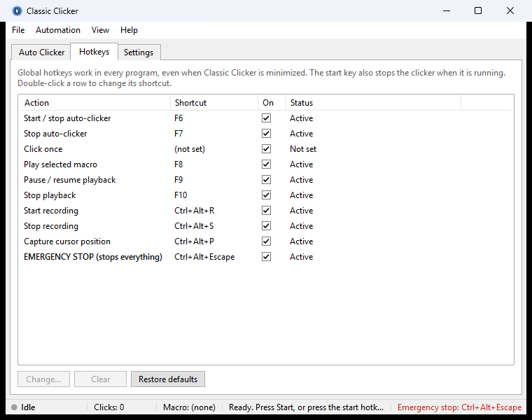532x420 pixels.
Task: Select the 'Stop auto-clicker' action row
Action: point(266,133)
